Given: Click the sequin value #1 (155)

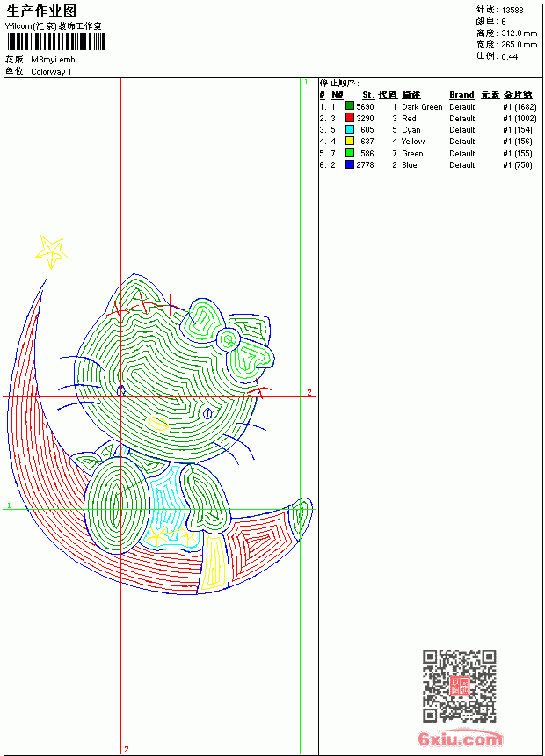Looking at the screenshot, I should pos(518,154).
